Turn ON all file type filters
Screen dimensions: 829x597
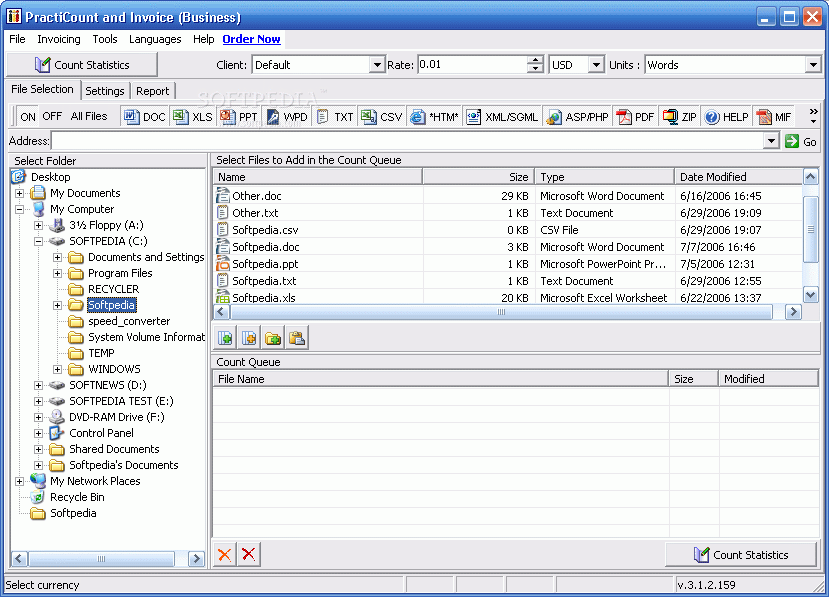pyautogui.click(x=28, y=117)
